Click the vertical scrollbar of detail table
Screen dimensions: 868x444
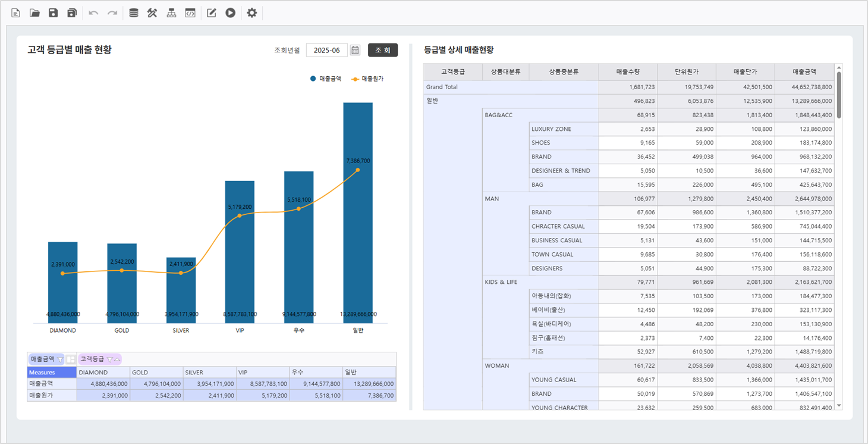click(x=839, y=95)
